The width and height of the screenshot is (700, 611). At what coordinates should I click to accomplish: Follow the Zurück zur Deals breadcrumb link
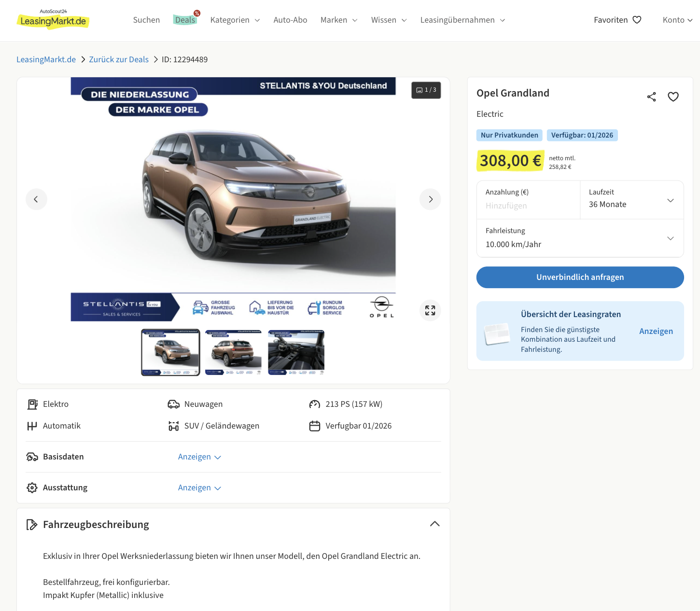pos(119,59)
